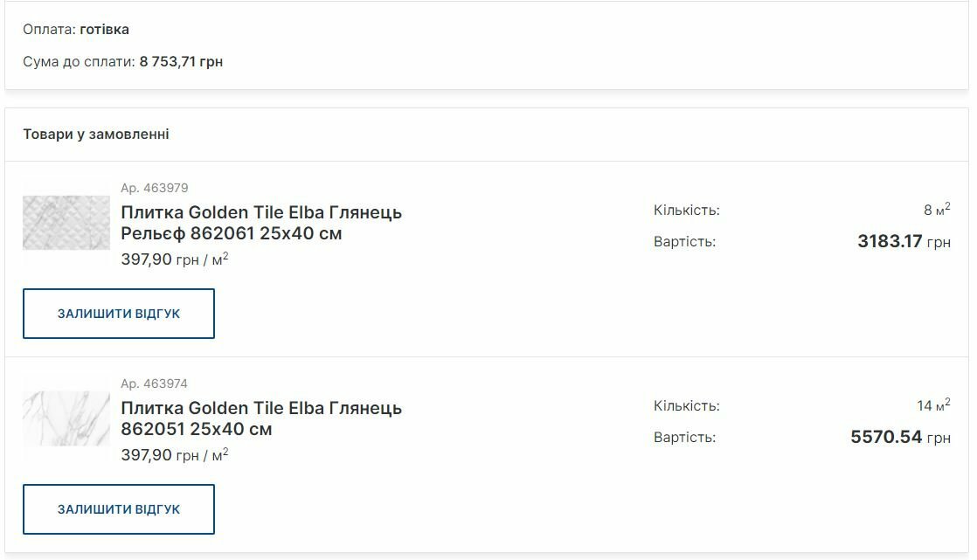Click the Вартість label for the Рельєф tile
The image size is (977, 560).
[684, 242]
